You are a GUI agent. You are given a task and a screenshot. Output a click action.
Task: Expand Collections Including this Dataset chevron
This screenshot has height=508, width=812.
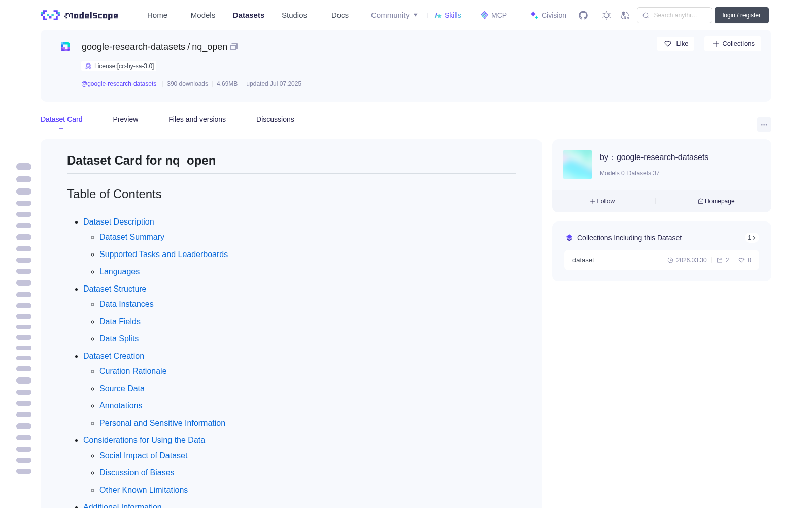(752, 238)
